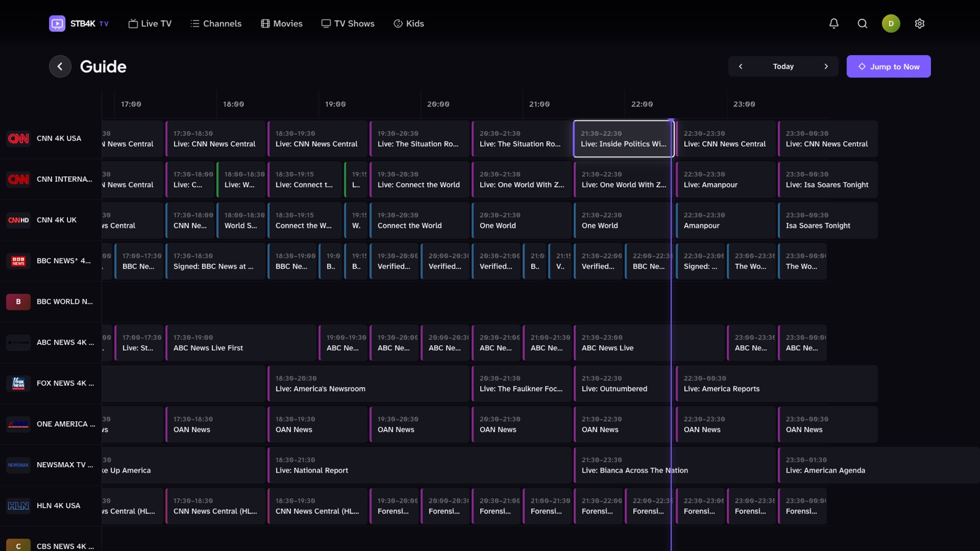
Task: Select One America channel logo
Action: tap(18, 424)
